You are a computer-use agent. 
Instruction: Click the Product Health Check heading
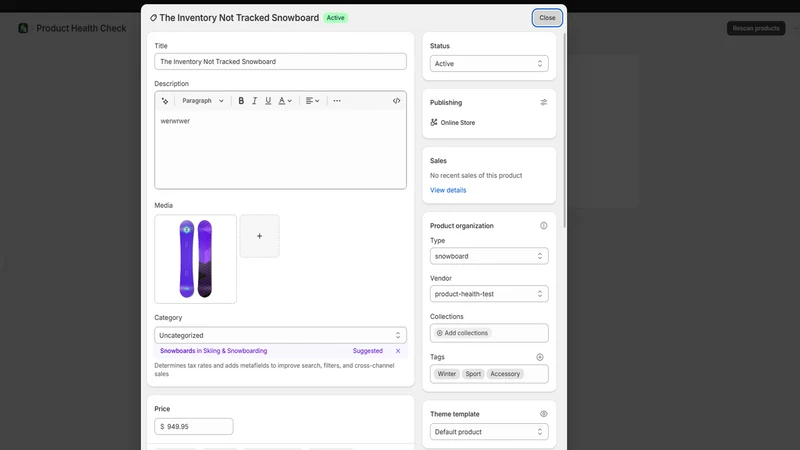point(81,29)
